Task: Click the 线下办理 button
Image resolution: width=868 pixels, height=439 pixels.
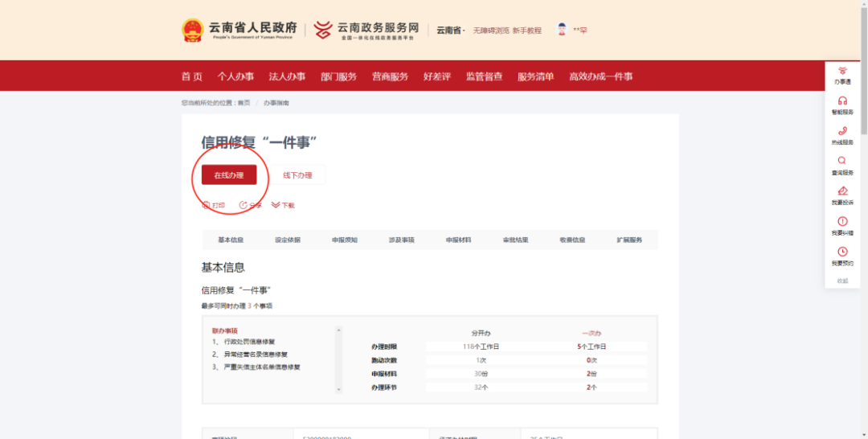Action: [297, 175]
